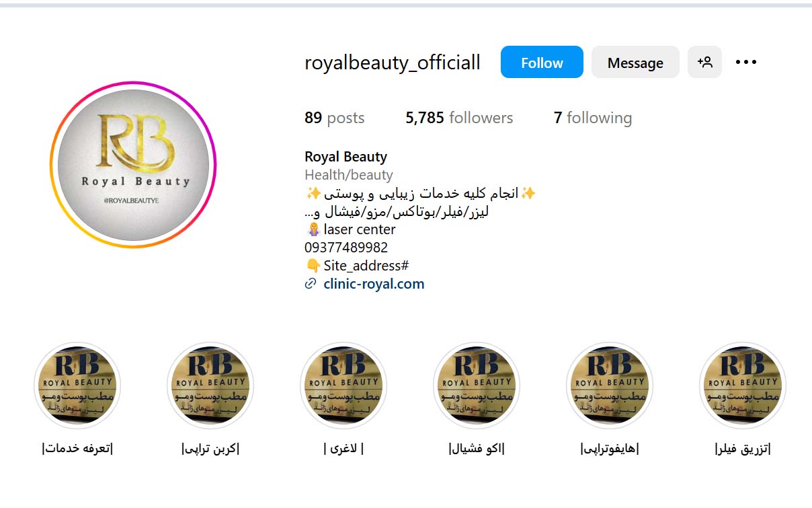Open the کربن تراپی highlight circle
812x508 pixels.
210,386
